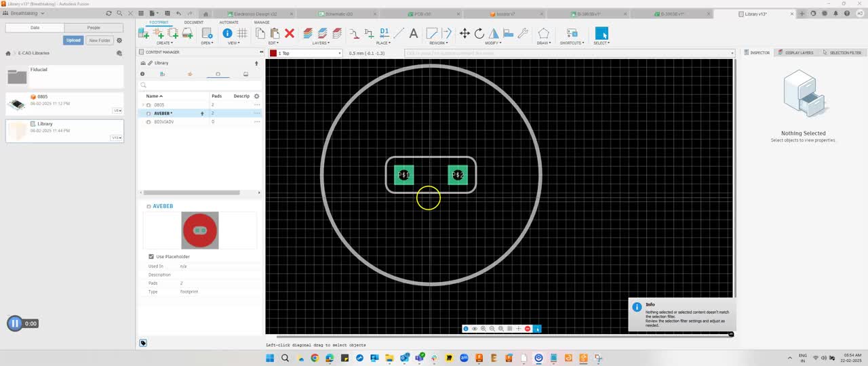Click the command line input field

click(568, 53)
